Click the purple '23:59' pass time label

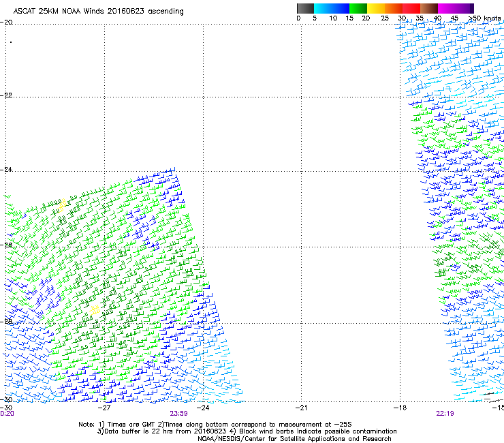coord(178,414)
